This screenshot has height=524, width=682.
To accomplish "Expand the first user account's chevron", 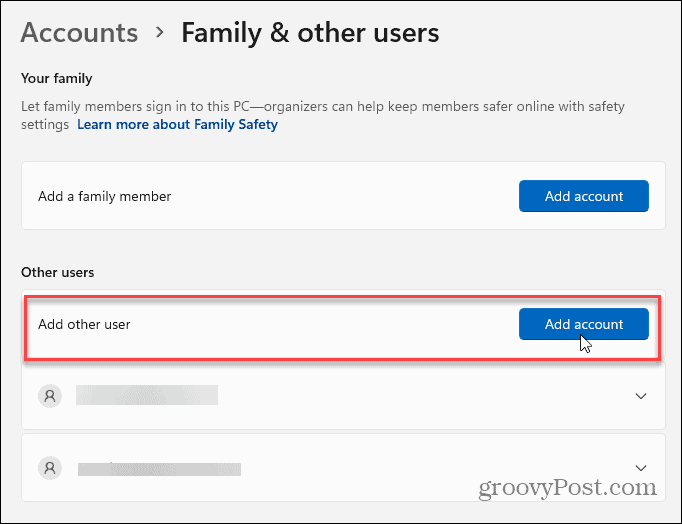I will point(641,396).
